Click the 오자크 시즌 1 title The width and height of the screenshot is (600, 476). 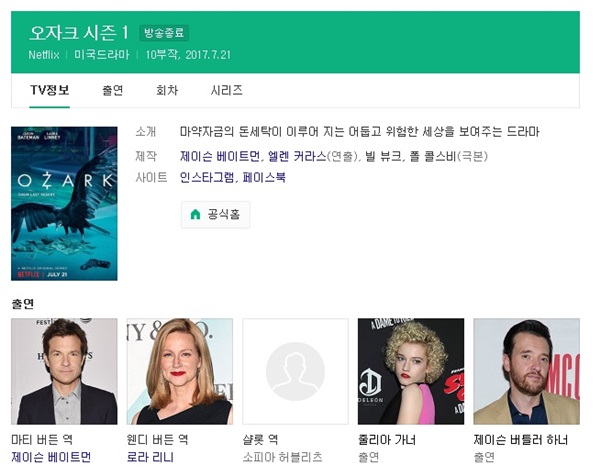click(79, 33)
